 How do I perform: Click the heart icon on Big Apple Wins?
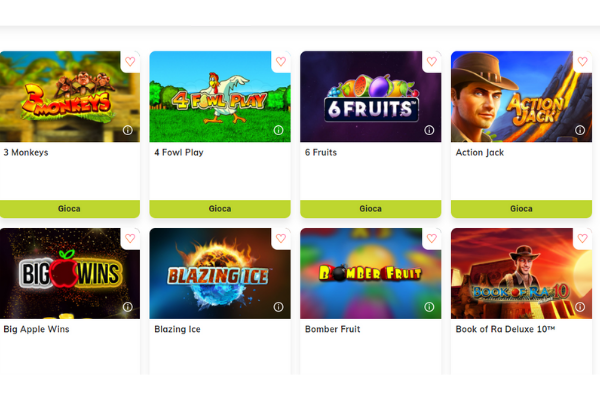tap(130, 238)
